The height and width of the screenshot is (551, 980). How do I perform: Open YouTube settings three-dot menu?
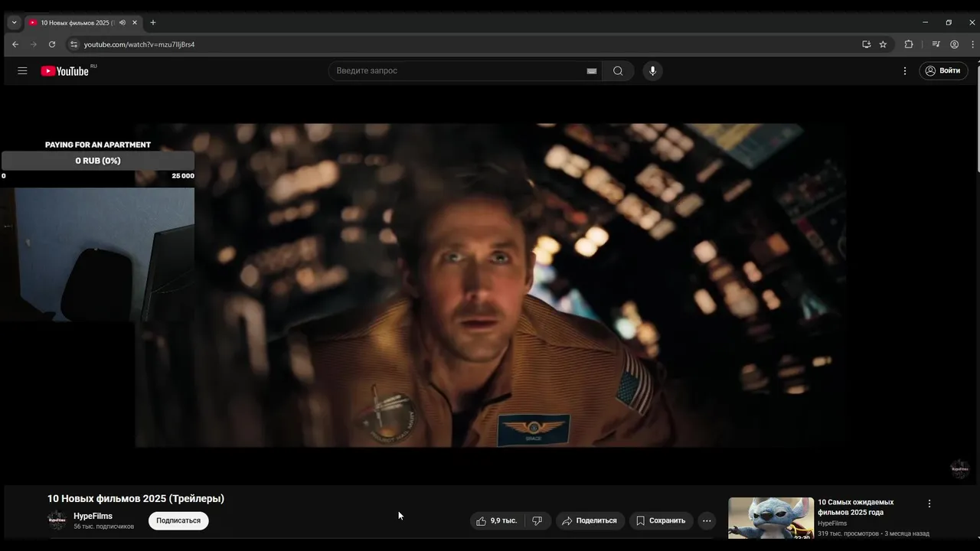(904, 70)
